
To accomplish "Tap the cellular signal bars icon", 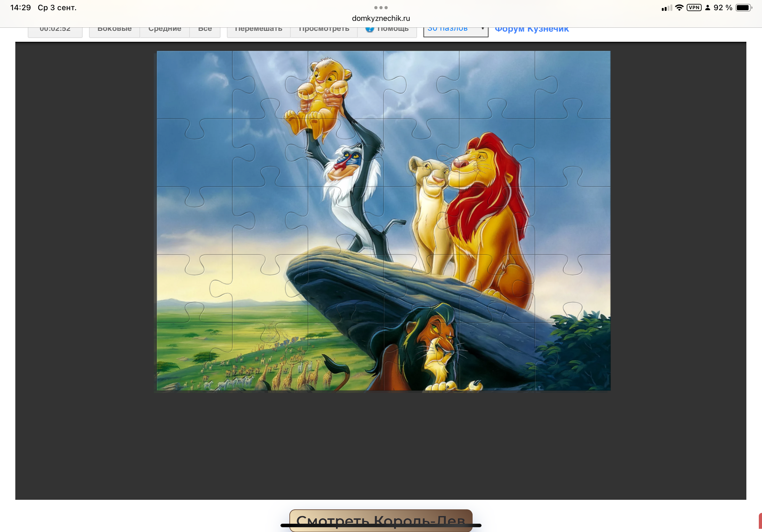I will point(666,8).
